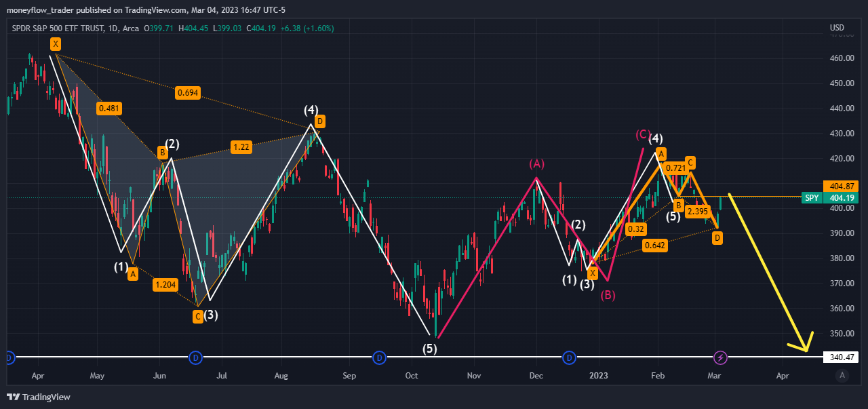868x409 pixels.
Task: Click the dividend D marker near Sep
Action: pos(379,357)
